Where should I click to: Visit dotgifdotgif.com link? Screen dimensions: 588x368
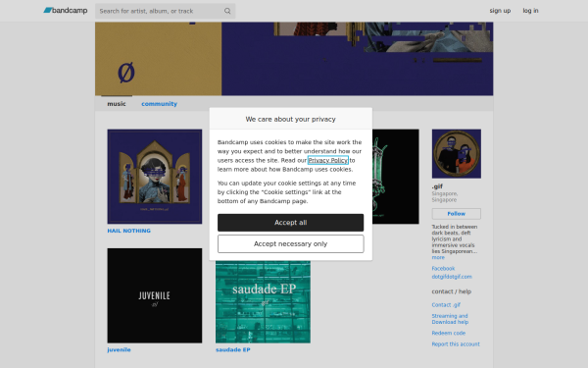tap(452, 277)
